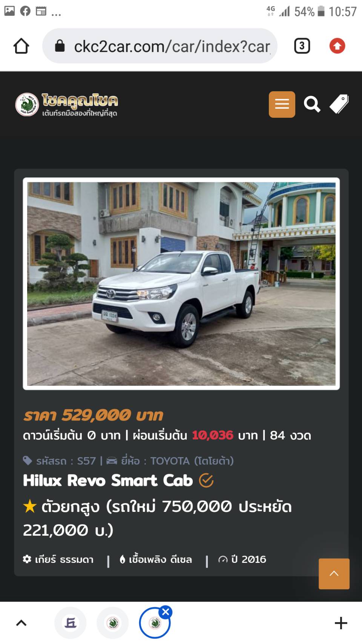This screenshot has width=362, height=644.
Task: Tap the orange verified checkmark badge
Action: click(206, 481)
